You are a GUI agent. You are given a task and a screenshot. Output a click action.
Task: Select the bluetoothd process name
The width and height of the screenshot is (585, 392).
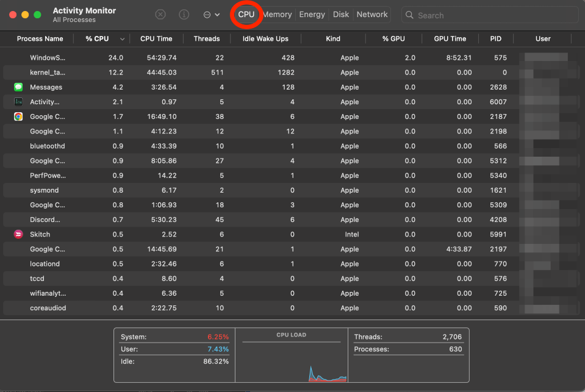[48, 146]
